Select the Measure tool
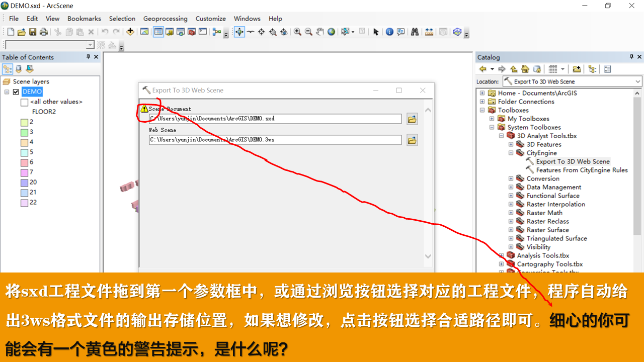The image size is (644, 362). (429, 32)
